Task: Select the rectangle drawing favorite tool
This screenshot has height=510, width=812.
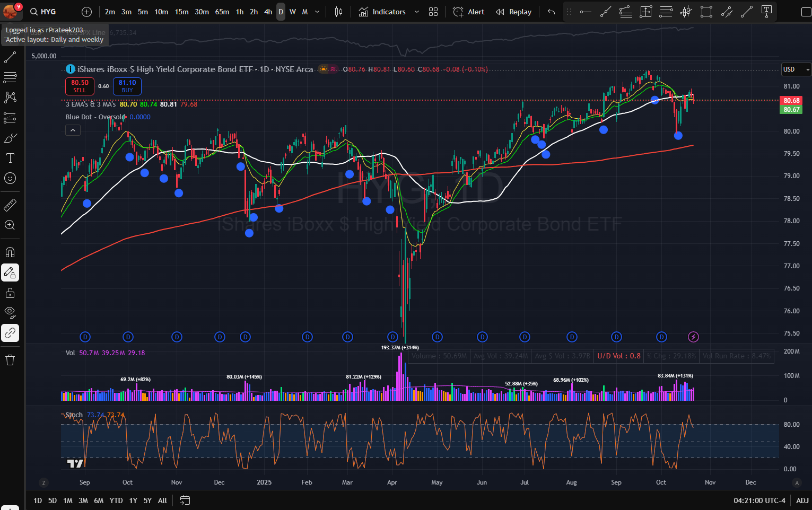Action: (x=706, y=12)
